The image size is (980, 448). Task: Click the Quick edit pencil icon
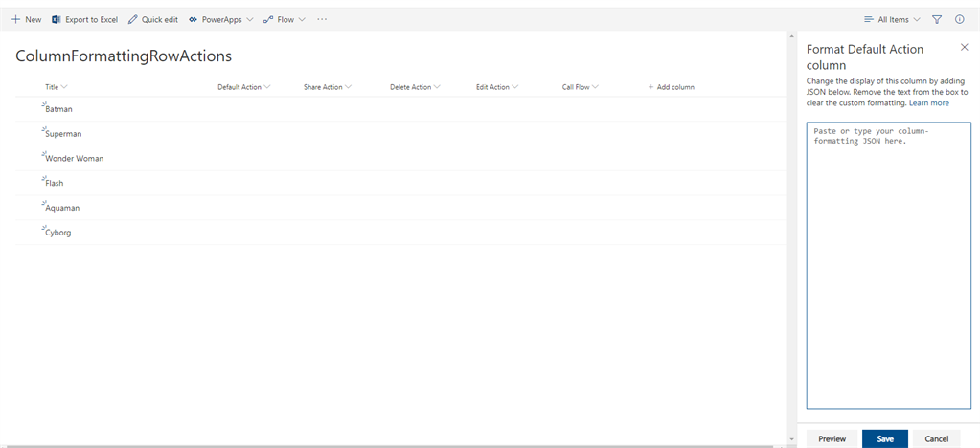click(133, 19)
